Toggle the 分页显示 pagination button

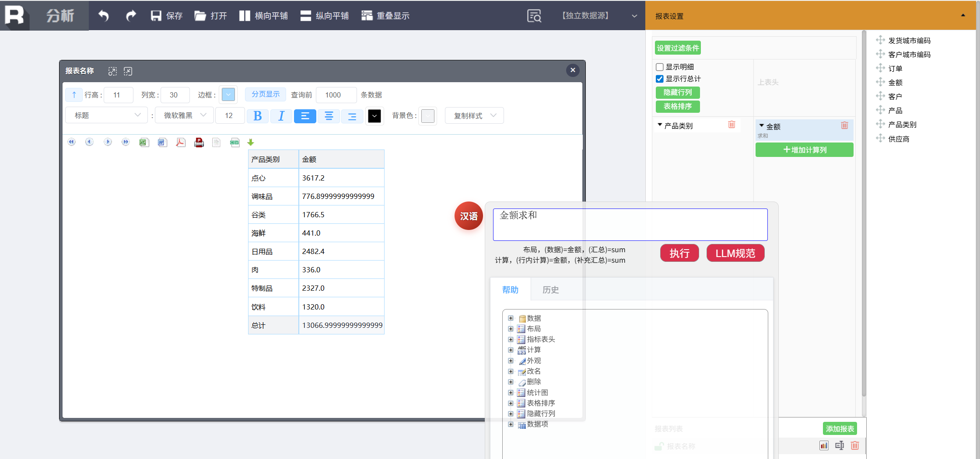(x=266, y=94)
